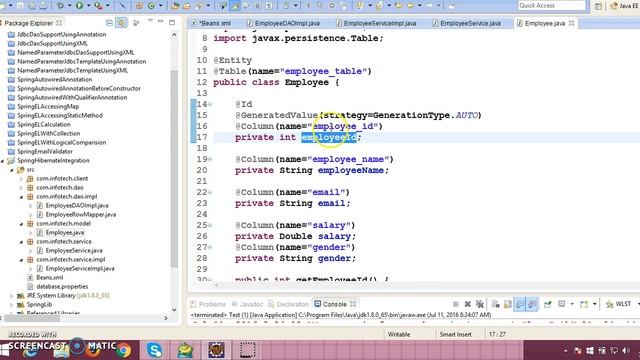The image size is (640, 360).
Task: Click the editor horizontal scrollbar
Action: pos(426,285)
